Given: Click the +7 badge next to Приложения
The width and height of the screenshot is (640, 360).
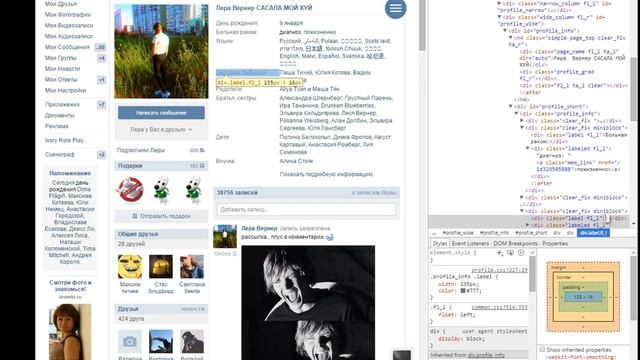Looking at the screenshot, I should [x=102, y=105].
